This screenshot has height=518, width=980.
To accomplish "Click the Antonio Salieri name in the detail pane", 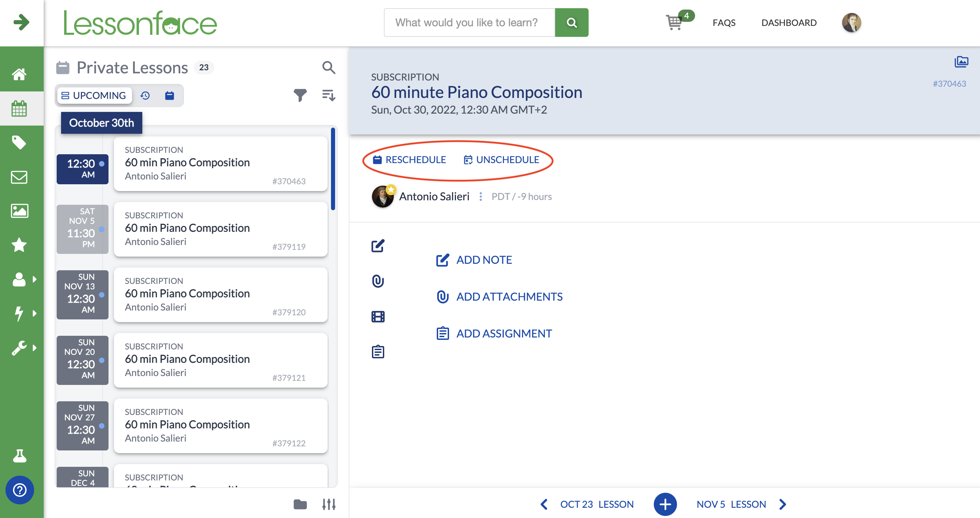I will coord(434,197).
